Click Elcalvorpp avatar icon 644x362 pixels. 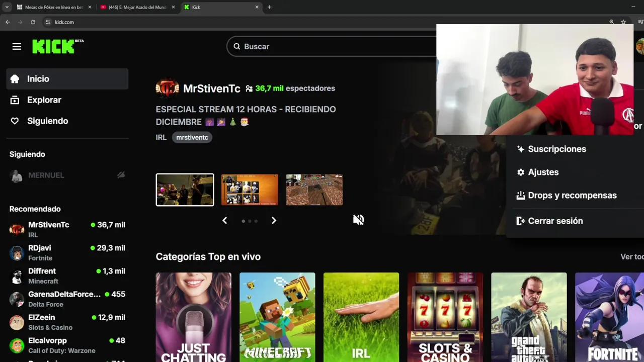pos(17,345)
